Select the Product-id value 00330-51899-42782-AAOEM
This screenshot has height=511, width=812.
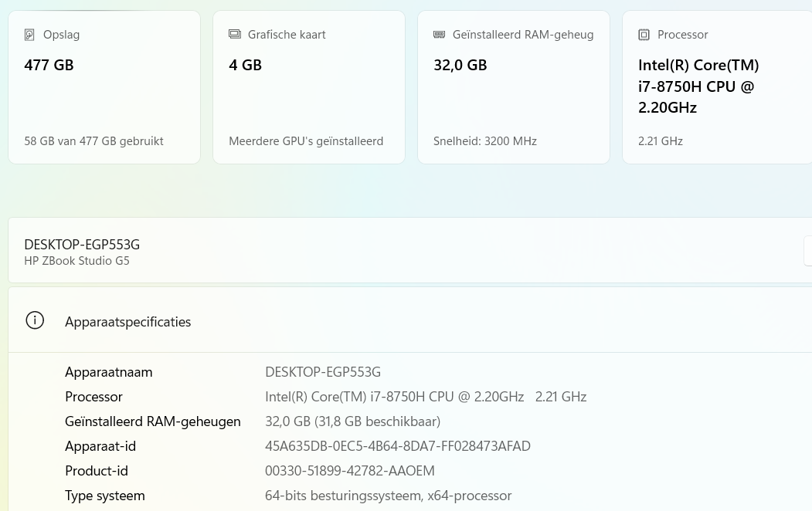pyautogui.click(x=349, y=471)
